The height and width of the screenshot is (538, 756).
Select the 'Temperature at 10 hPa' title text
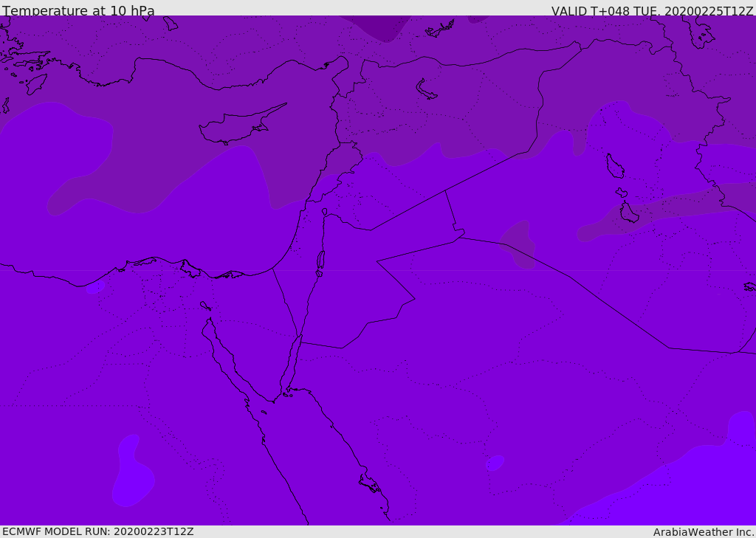(78, 10)
